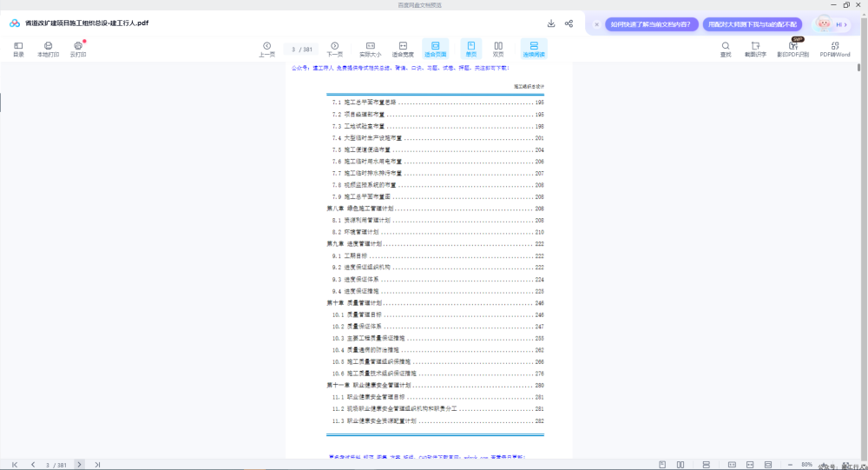Click TOC entry 第九章 进度管理计划
The width and height of the screenshot is (868, 470).
435,244
